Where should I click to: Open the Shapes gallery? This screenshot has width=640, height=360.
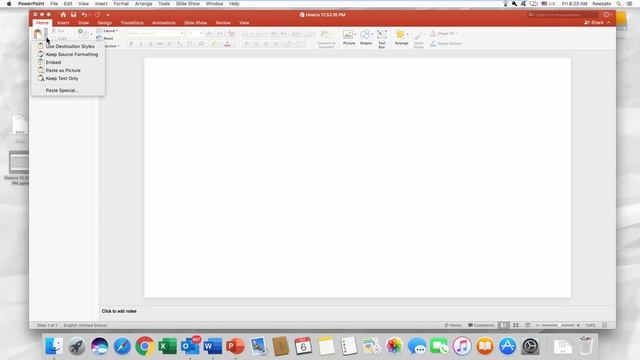click(366, 37)
